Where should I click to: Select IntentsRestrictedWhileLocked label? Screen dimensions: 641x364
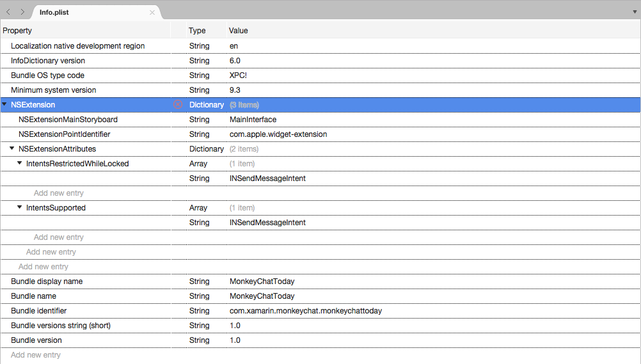77,164
